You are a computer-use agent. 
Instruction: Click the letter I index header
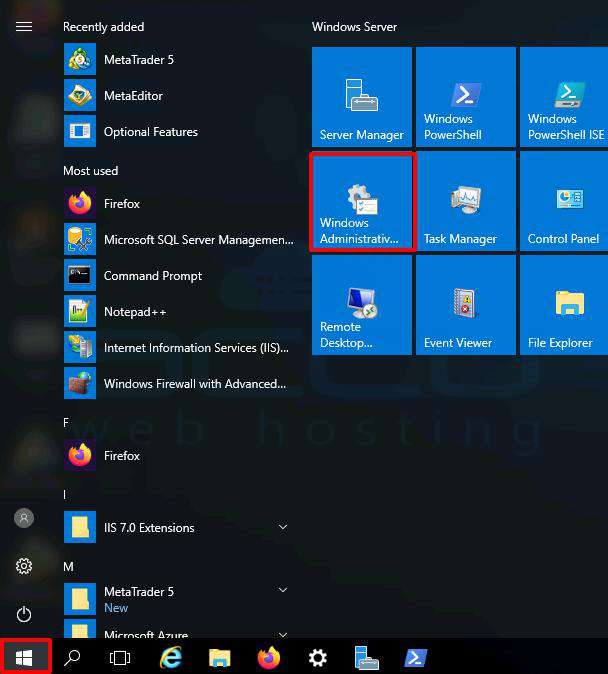(64, 494)
